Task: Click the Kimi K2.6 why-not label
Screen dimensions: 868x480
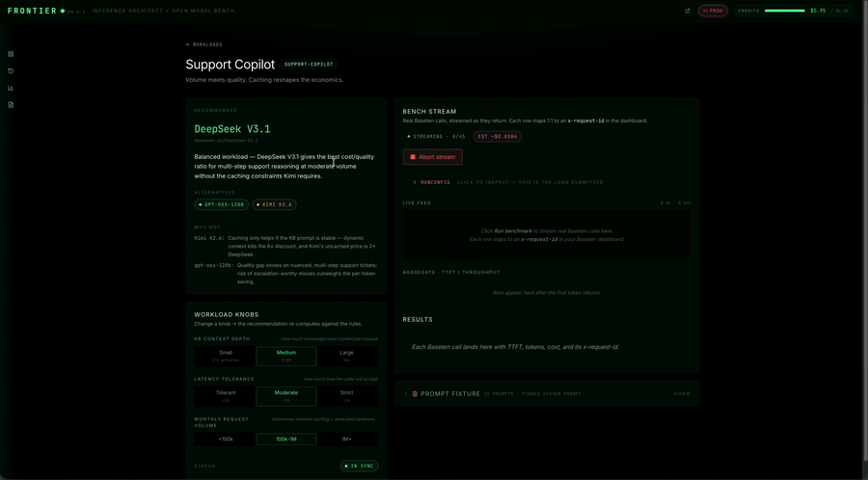Action: pyautogui.click(x=209, y=238)
